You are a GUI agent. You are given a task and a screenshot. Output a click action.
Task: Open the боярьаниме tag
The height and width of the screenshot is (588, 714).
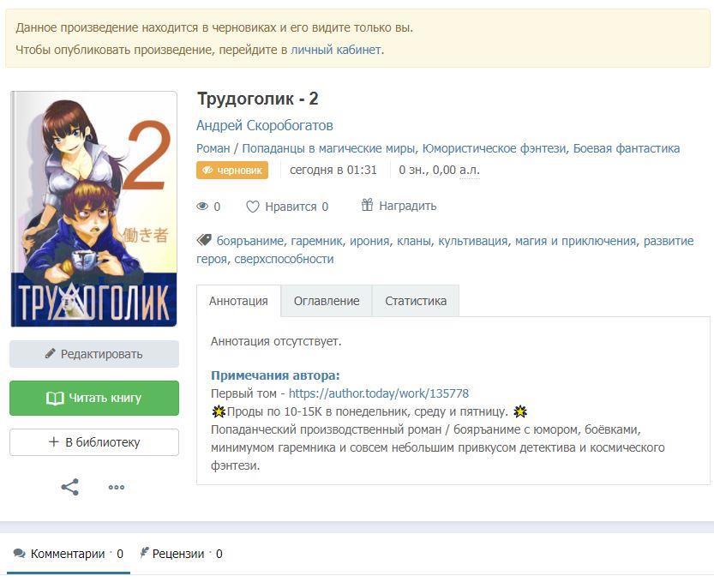click(249, 241)
